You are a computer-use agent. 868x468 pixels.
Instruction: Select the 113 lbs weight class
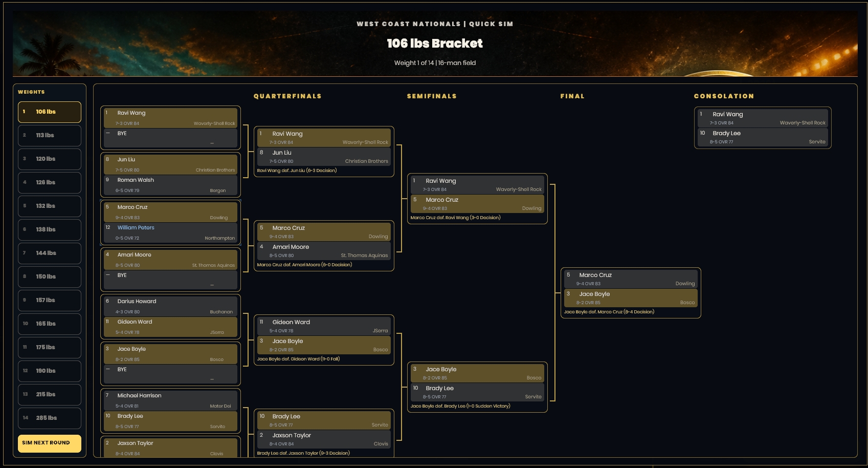(50, 136)
